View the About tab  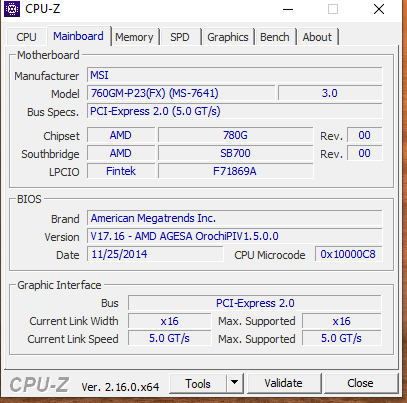coord(317,37)
